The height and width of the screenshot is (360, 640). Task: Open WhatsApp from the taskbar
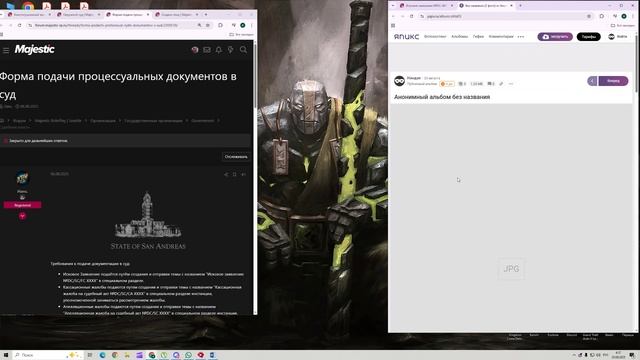[x=188, y=355]
